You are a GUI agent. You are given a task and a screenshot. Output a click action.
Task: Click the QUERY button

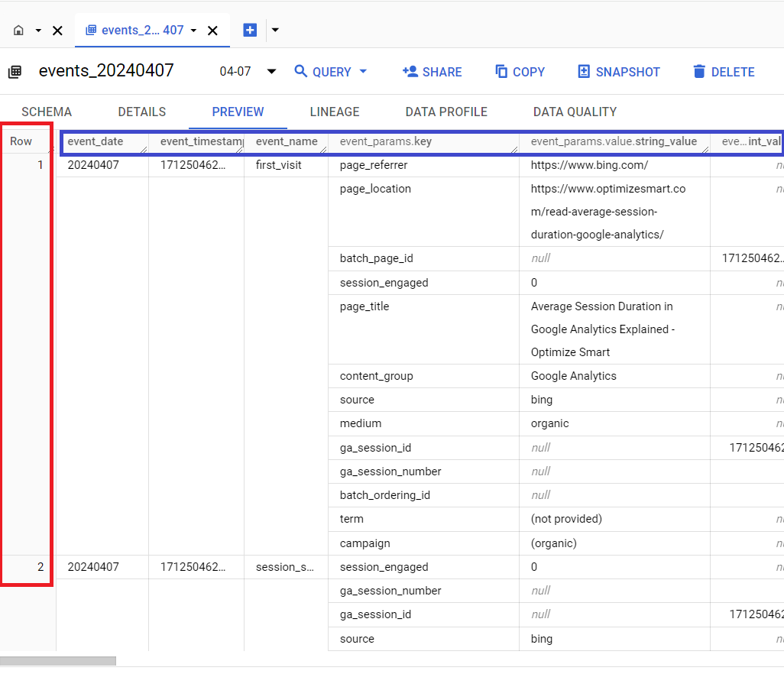point(322,72)
